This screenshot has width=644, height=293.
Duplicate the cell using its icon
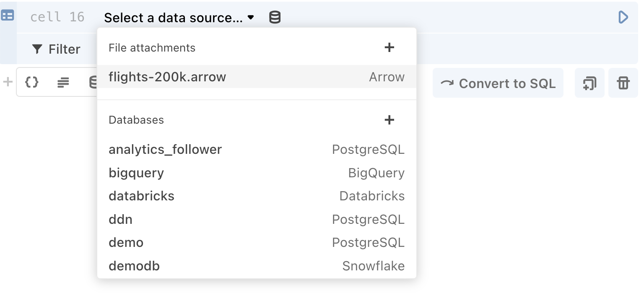(x=589, y=83)
